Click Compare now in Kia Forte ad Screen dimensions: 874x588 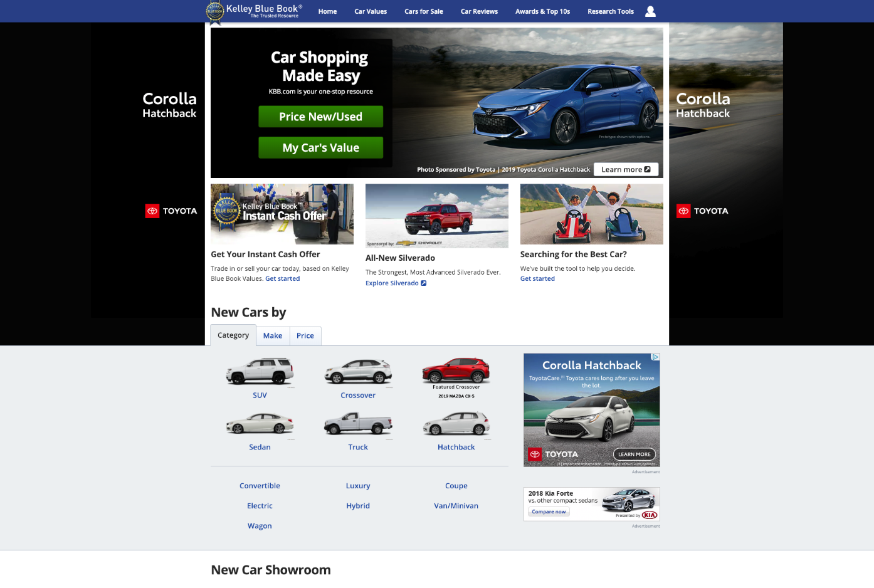click(549, 512)
